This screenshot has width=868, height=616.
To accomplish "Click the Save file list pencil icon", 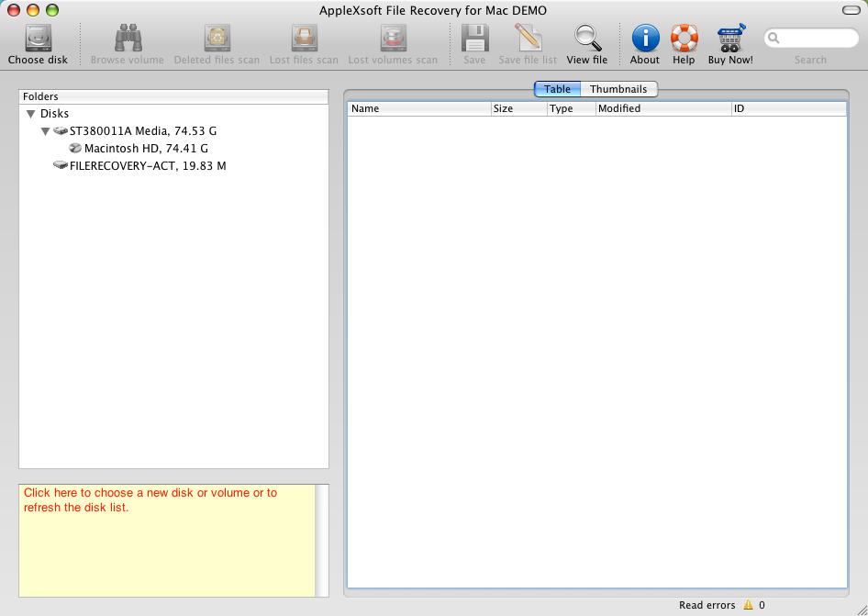I will pyautogui.click(x=528, y=39).
